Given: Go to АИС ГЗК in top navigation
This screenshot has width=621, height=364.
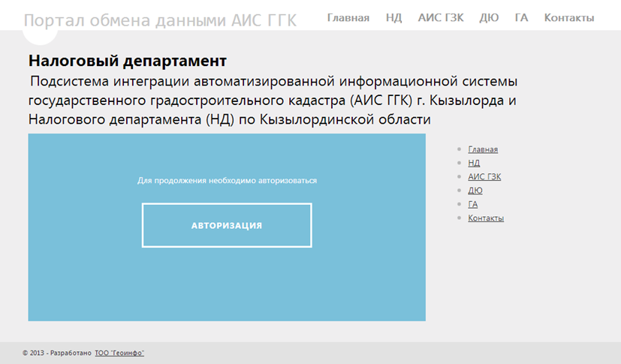Looking at the screenshot, I should pyautogui.click(x=440, y=17).
